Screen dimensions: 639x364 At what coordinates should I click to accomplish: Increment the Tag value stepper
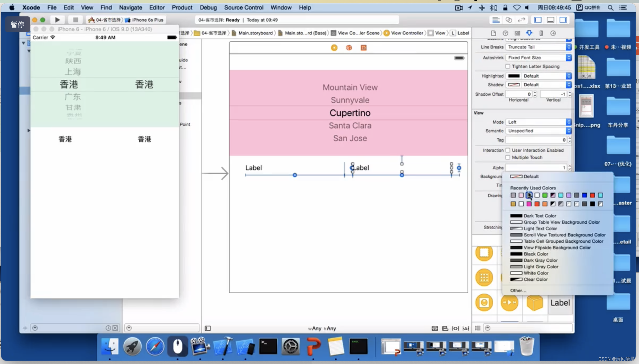[570, 138]
